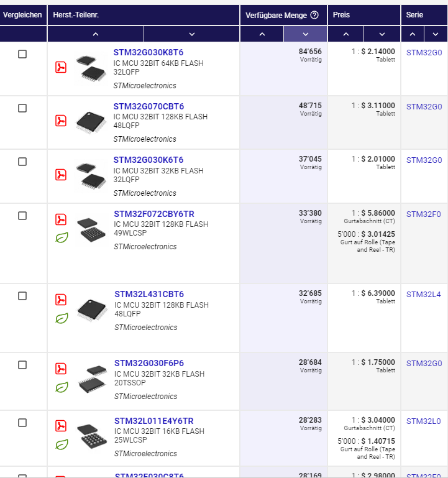Open STM32F0 series link for STM32F072CBY6TR
The image size is (448, 478).
(x=423, y=214)
